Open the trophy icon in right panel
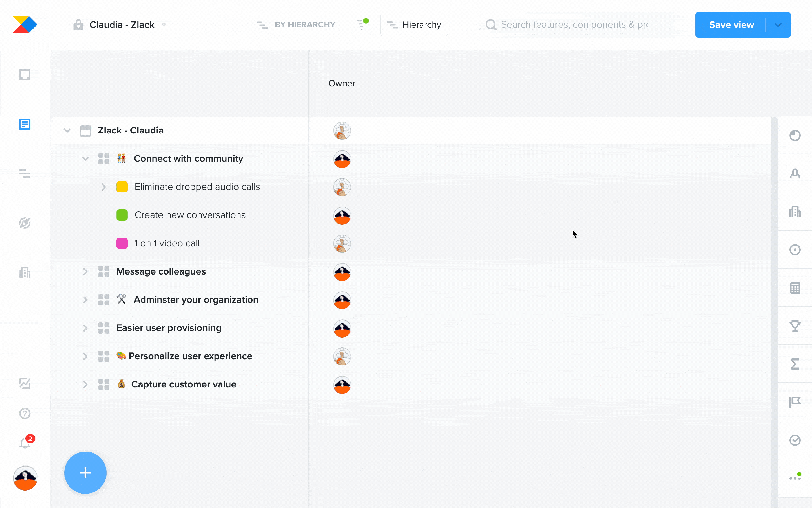This screenshot has height=508, width=812. [x=795, y=326]
